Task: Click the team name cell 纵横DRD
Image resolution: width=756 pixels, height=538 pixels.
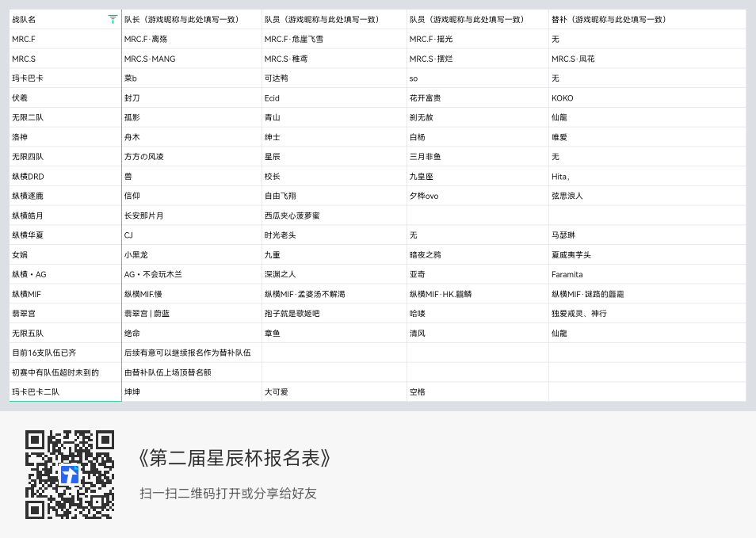Action: (x=65, y=177)
